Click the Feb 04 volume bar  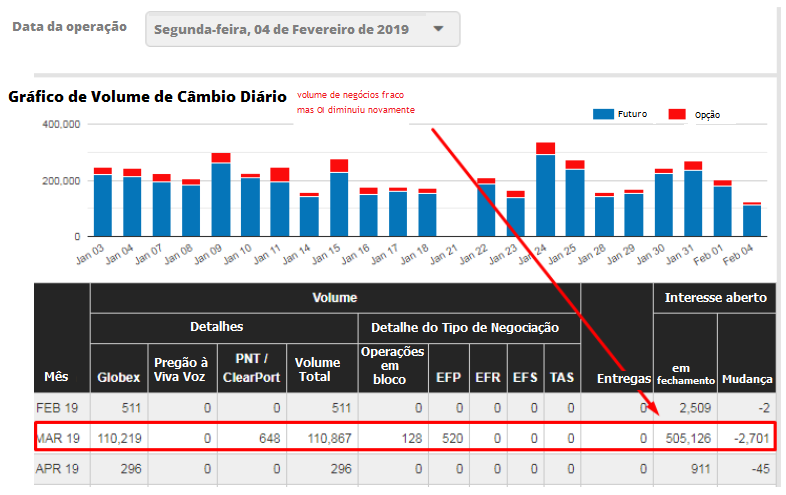coord(752,220)
